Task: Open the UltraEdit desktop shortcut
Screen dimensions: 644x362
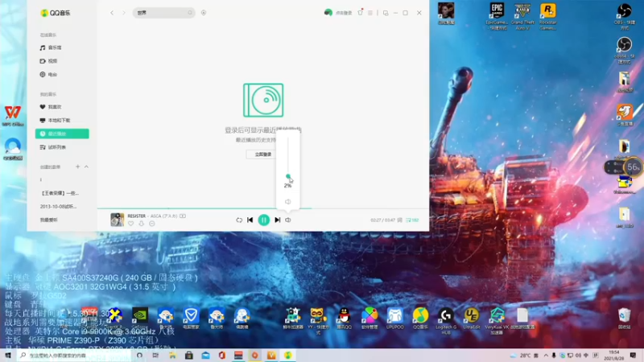Action: click(471, 318)
